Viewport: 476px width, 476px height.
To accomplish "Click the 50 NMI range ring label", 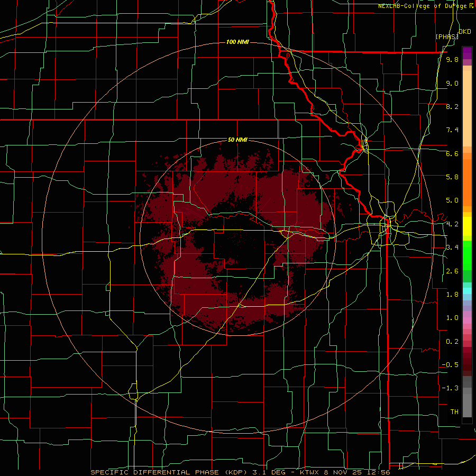I will [237, 140].
